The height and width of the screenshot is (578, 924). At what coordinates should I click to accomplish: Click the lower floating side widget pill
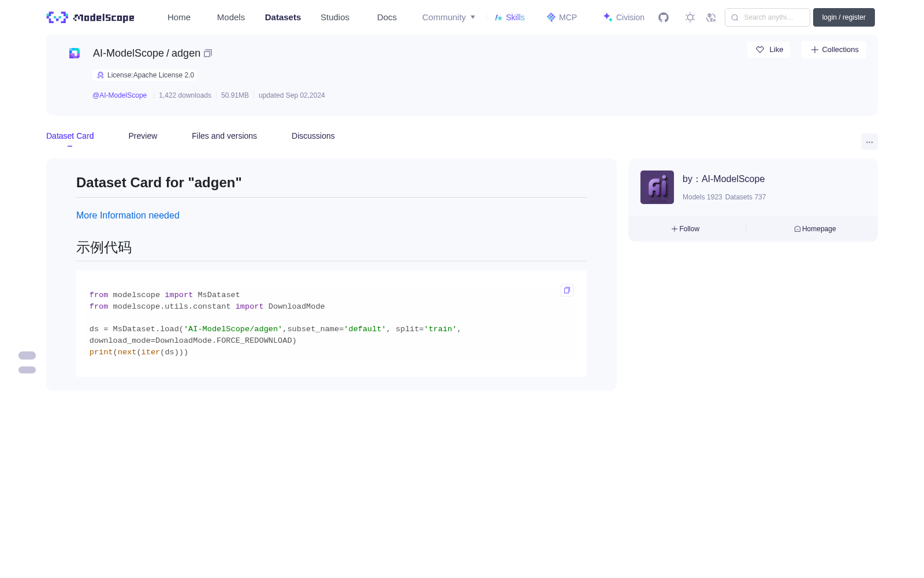27,370
